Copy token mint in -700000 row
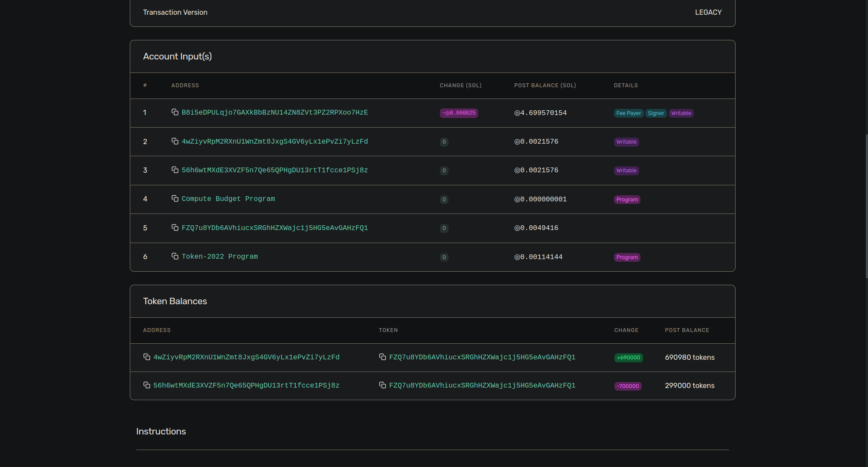The image size is (868, 467). pos(383,385)
